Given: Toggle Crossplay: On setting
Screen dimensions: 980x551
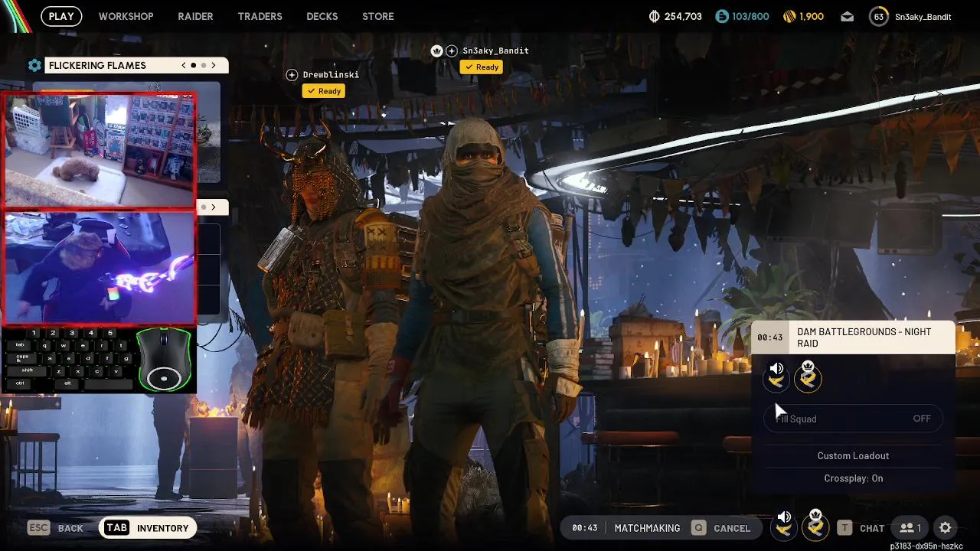Looking at the screenshot, I should click(853, 478).
